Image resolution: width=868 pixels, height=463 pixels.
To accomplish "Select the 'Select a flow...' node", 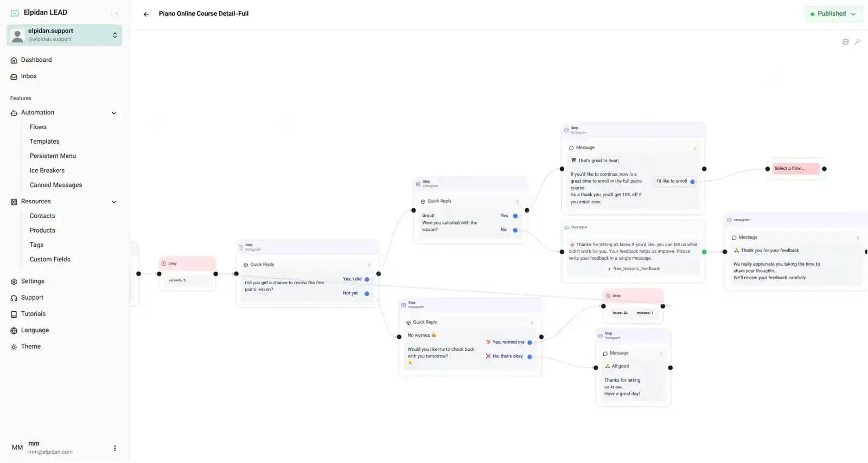I will tap(796, 169).
